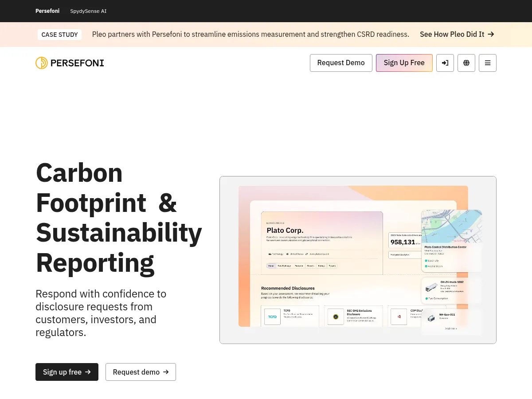Select the SEC GHG Emissions Disclosure seal icon

click(336, 316)
